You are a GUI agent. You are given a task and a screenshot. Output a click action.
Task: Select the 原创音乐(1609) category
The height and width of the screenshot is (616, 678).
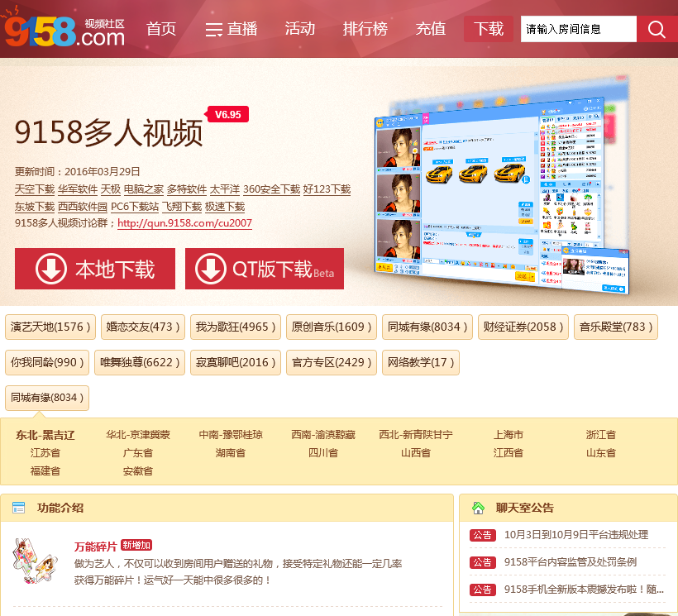click(332, 327)
